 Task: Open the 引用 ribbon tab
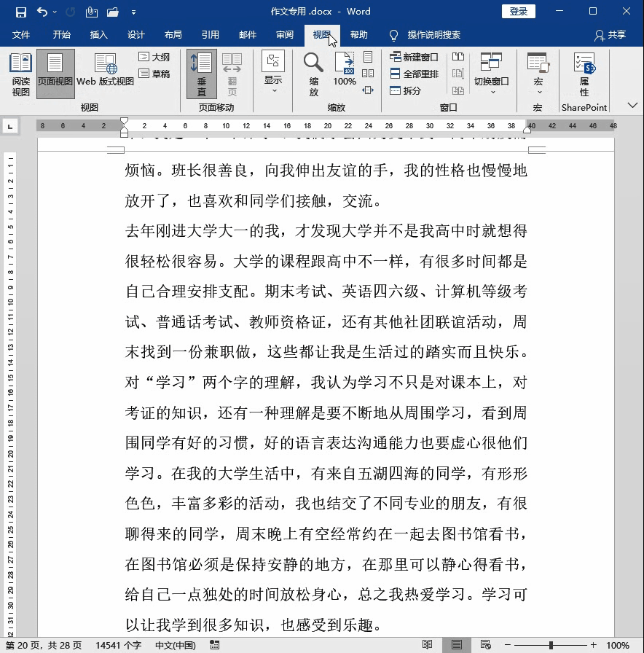coord(211,34)
